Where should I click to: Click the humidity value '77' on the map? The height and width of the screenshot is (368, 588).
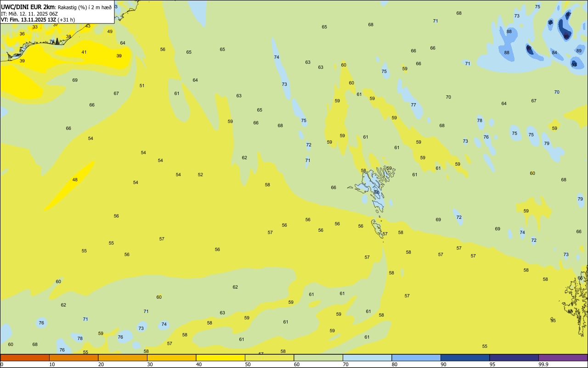point(413,105)
